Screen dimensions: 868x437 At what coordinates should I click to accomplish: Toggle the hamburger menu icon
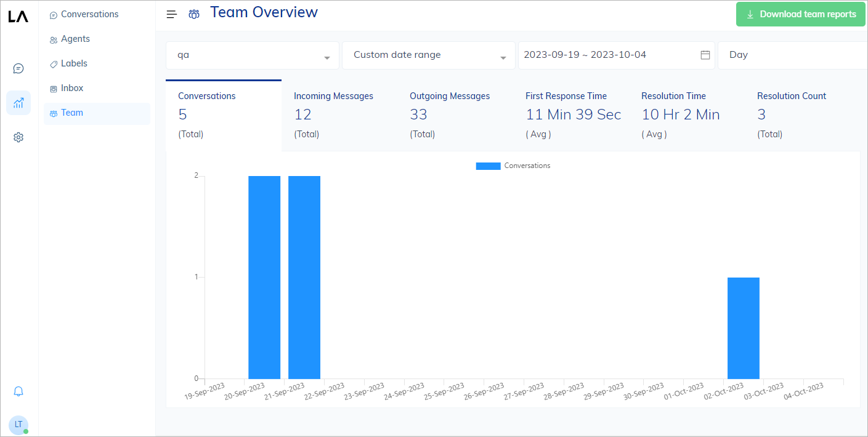(172, 14)
